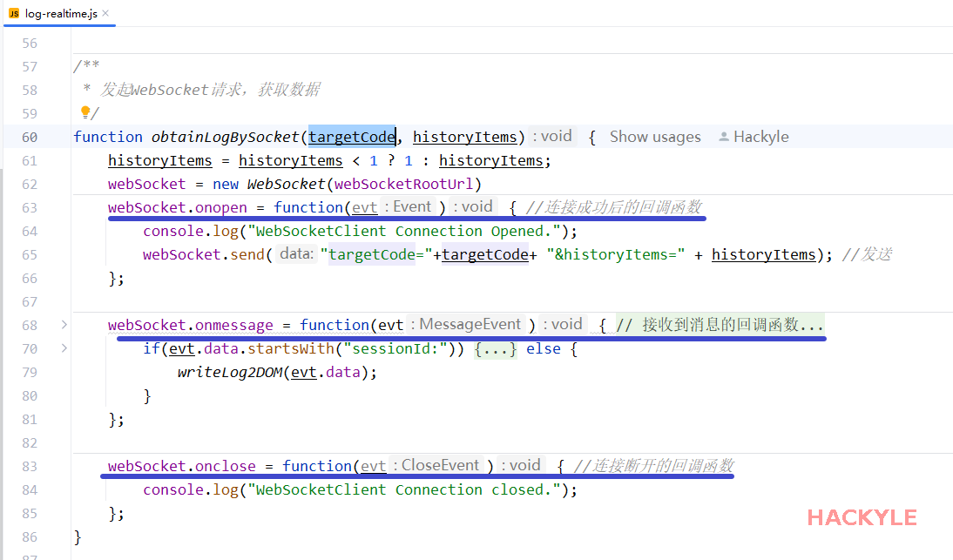The width and height of the screenshot is (953, 560).
Task: Expand the collapsed {...} placeholder on line 70
Action: pyautogui.click(x=497, y=348)
